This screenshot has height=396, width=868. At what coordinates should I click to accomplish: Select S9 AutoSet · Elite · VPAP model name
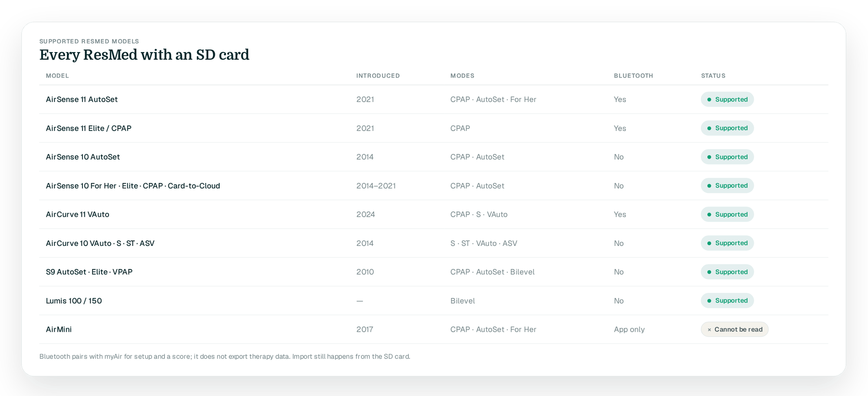coord(89,272)
